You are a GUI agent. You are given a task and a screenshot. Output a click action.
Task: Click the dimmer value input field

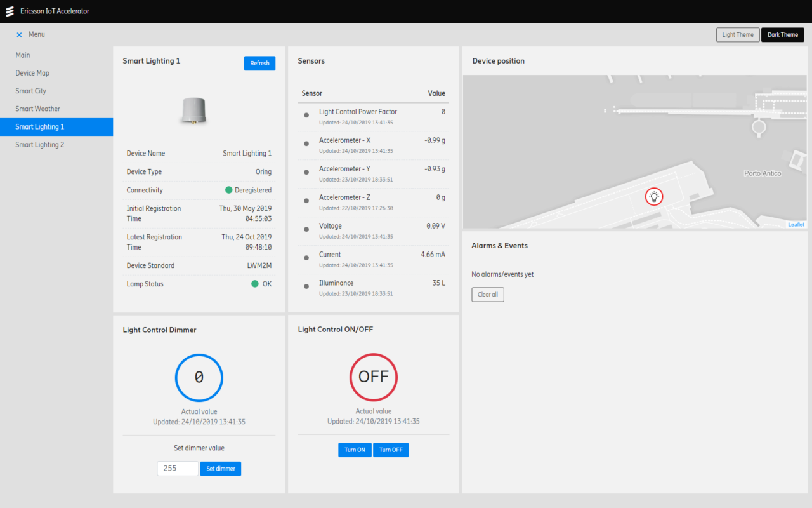pos(178,469)
